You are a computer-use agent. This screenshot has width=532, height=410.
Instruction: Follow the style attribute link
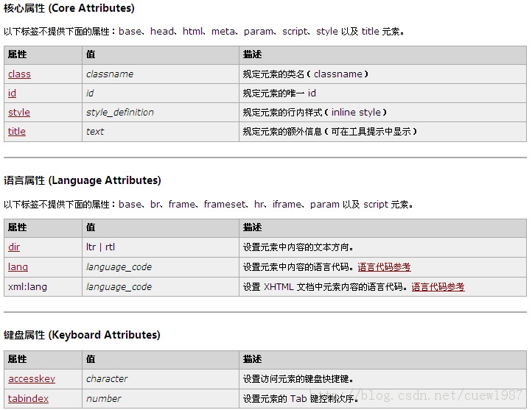(x=19, y=112)
